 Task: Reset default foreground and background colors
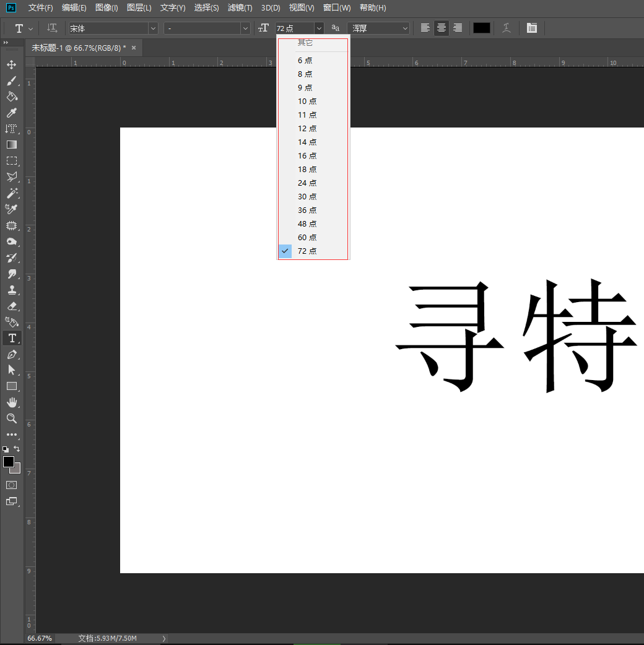coord(6,449)
